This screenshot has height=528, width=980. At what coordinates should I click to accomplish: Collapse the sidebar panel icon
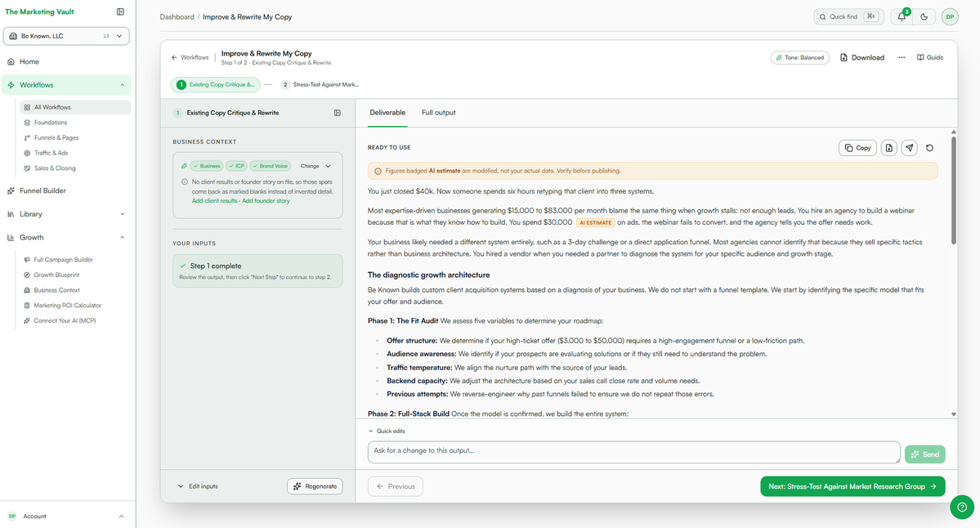120,11
